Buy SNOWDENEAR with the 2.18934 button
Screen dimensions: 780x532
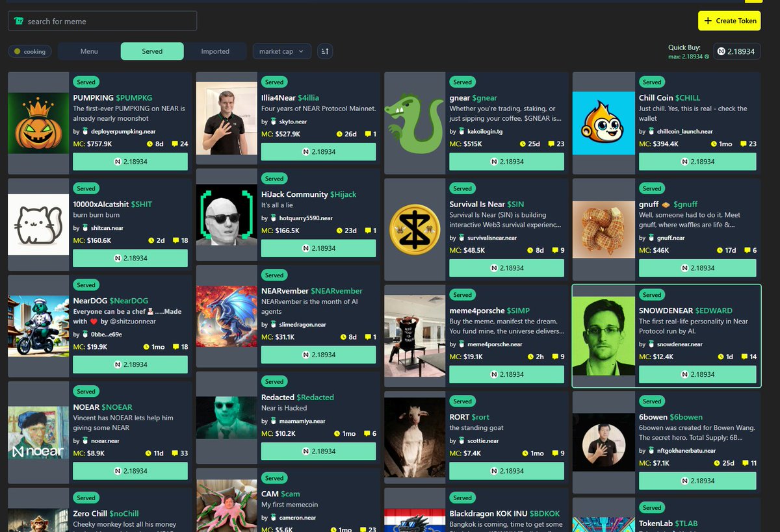(x=697, y=374)
